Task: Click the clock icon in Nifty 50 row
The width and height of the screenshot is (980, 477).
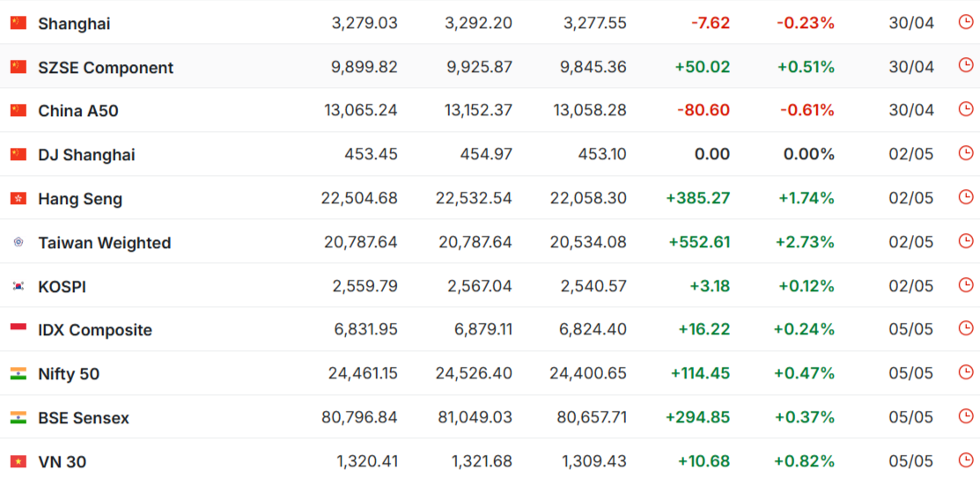Action: [x=966, y=372]
